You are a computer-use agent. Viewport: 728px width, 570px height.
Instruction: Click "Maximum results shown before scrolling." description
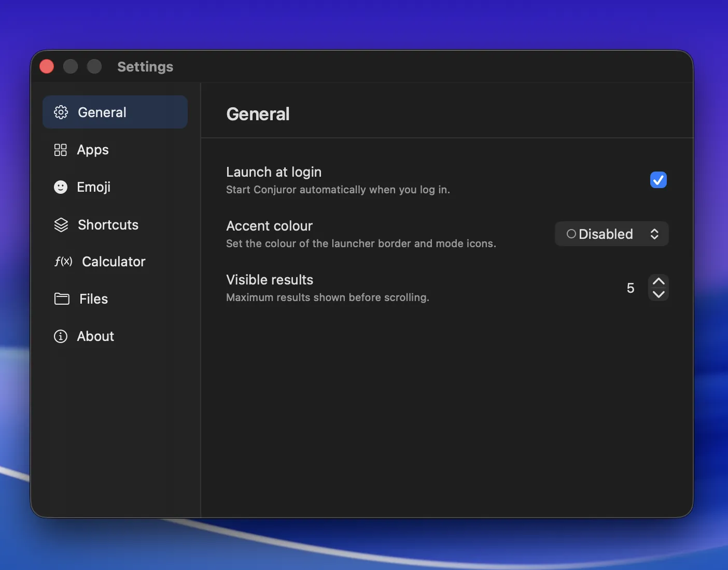(x=328, y=297)
